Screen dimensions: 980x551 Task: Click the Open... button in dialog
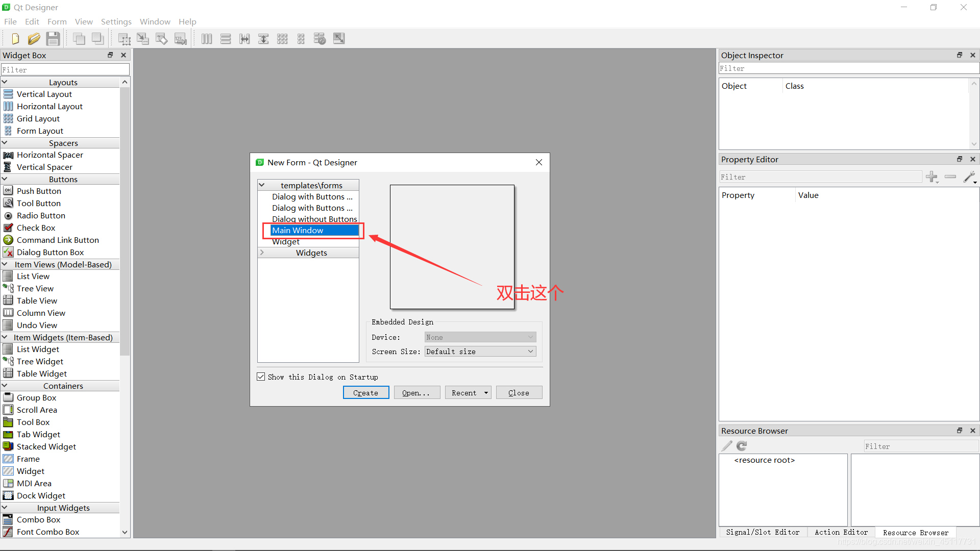coord(416,393)
